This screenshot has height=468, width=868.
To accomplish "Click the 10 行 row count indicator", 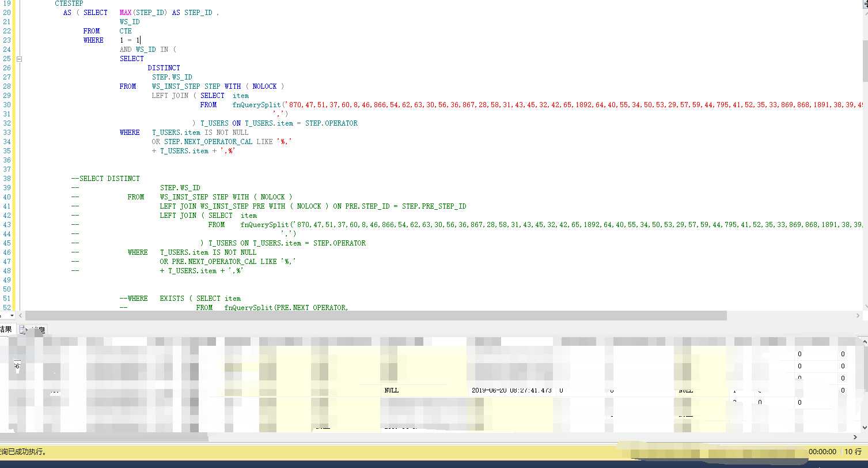I will pos(853,452).
